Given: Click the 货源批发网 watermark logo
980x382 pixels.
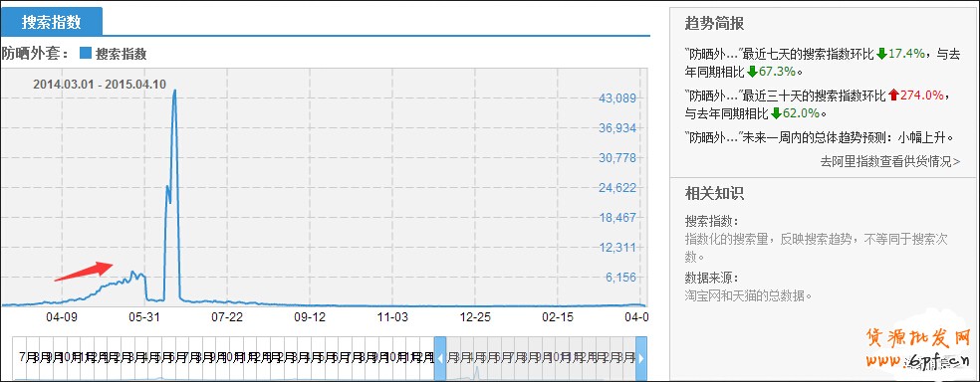Looking at the screenshot, I should [x=918, y=339].
